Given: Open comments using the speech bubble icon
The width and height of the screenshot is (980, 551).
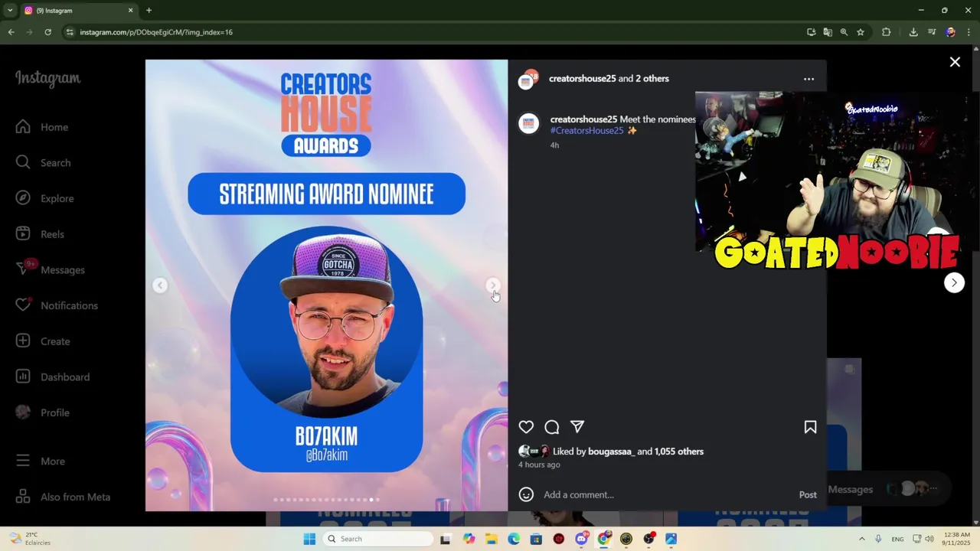Looking at the screenshot, I should click(x=552, y=427).
